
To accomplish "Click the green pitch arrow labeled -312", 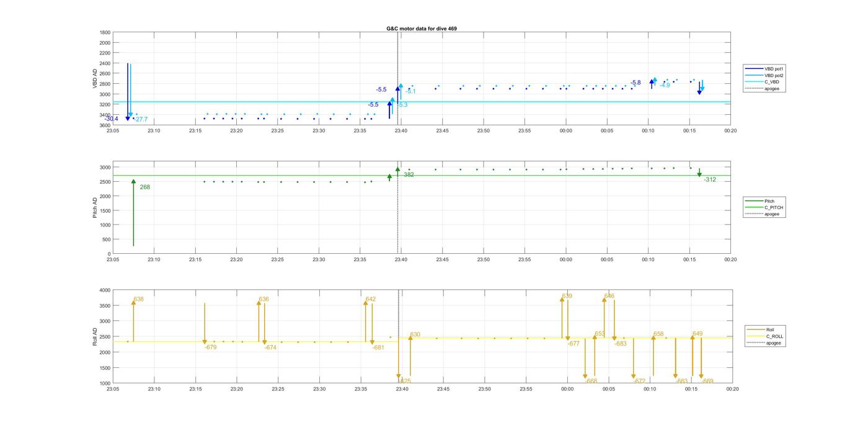I will click(699, 172).
